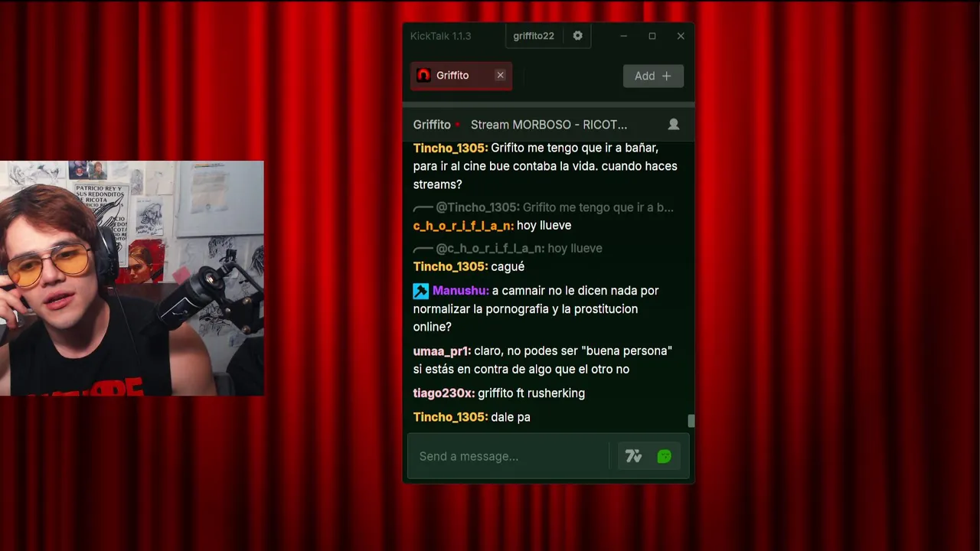Image resolution: width=980 pixels, height=551 pixels.
Task: Maximize the KickTalk window
Action: coord(652,36)
